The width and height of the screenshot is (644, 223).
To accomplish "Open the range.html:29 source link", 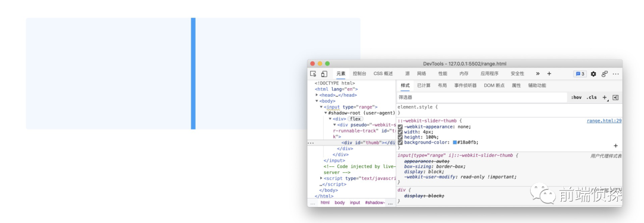I will click(603, 121).
